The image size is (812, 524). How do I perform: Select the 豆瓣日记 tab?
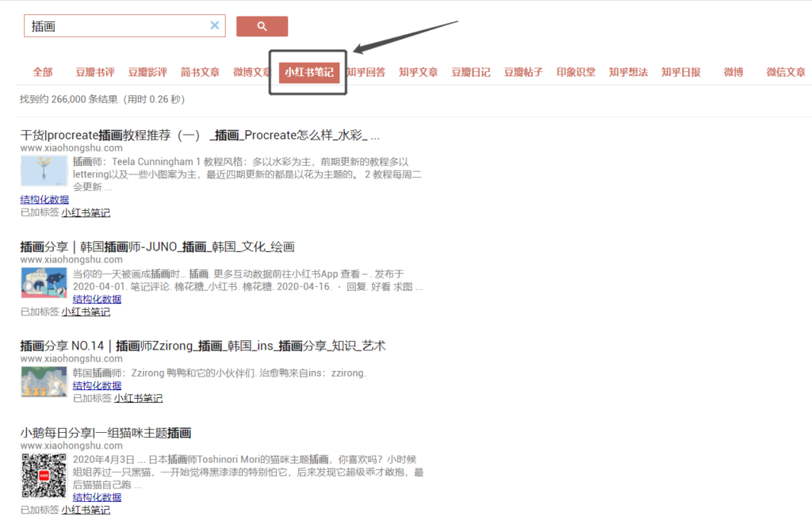coord(471,72)
